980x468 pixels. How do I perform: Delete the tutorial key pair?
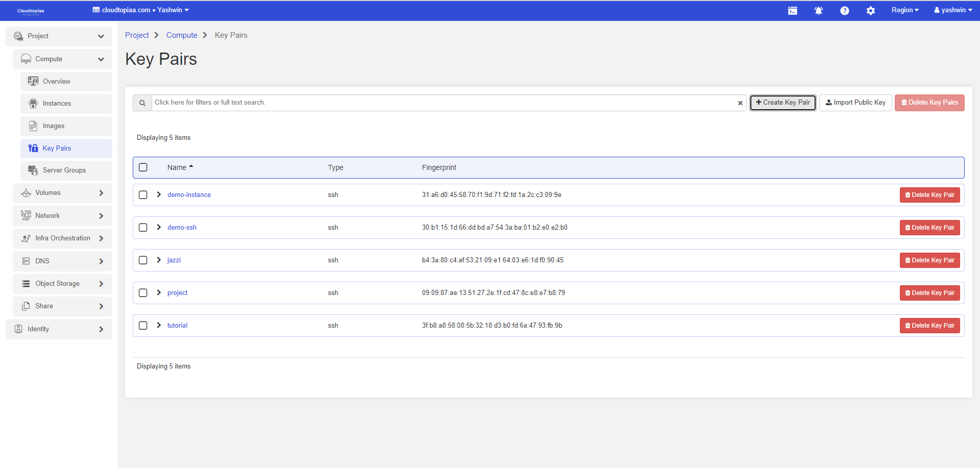click(929, 326)
